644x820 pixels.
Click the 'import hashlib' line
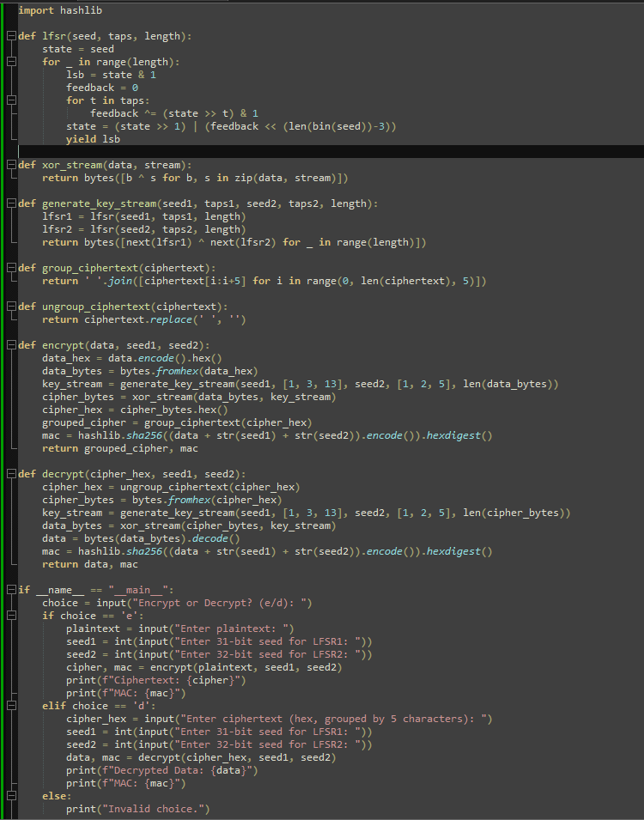tap(60, 10)
